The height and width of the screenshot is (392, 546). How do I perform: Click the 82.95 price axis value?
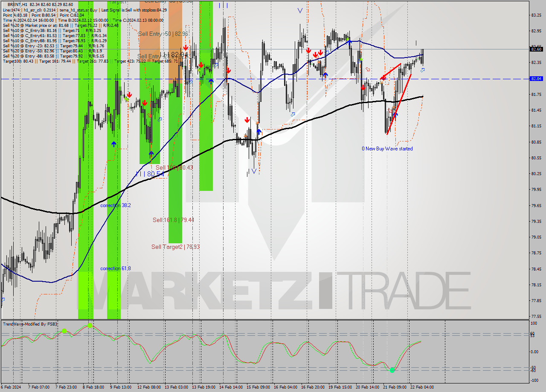point(537,31)
